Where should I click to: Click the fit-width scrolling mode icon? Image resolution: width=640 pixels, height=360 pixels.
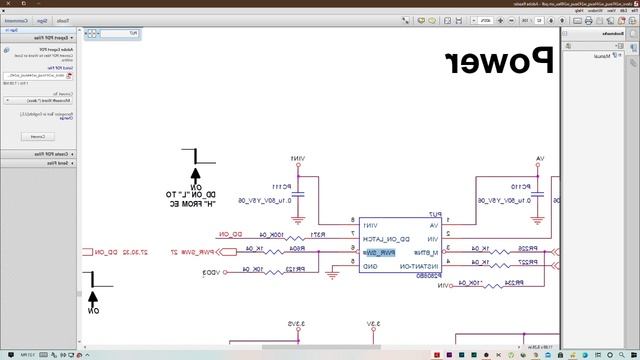pyautogui.click(x=459, y=20)
